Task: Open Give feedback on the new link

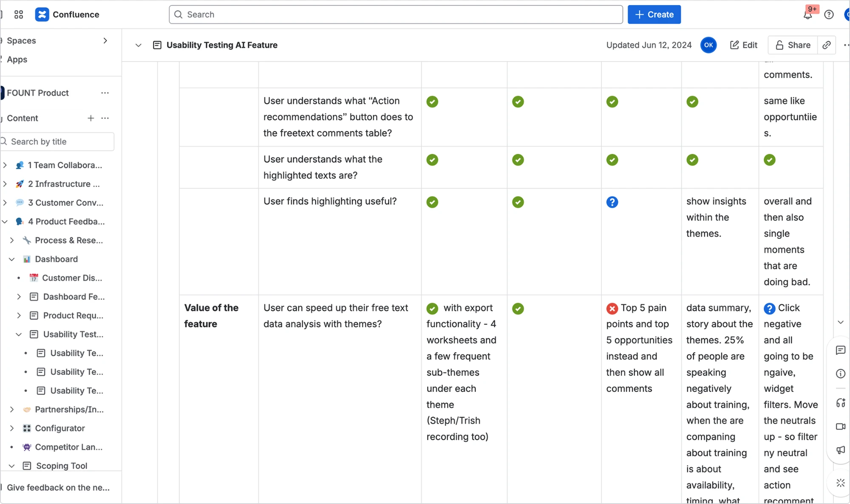Action: click(x=58, y=487)
